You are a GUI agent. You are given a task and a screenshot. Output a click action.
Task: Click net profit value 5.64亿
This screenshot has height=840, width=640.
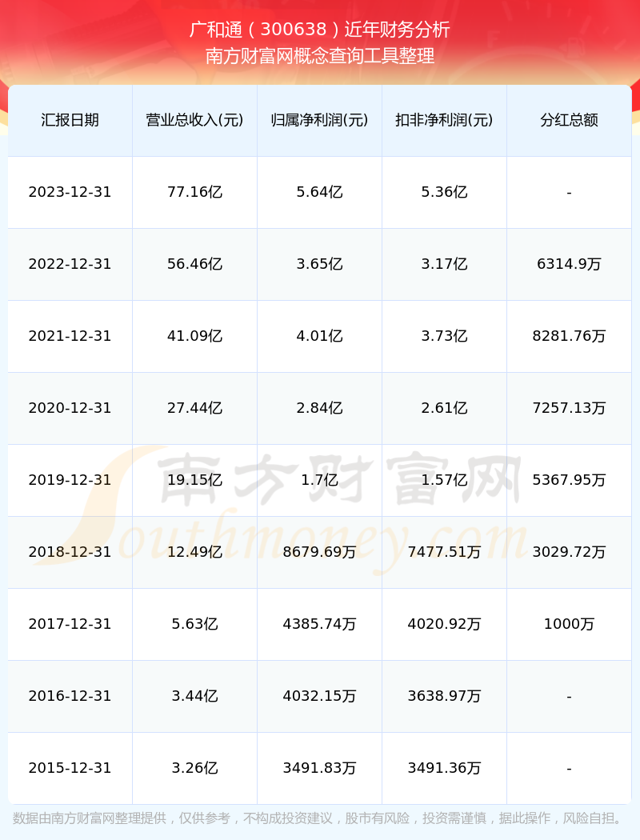(x=320, y=192)
